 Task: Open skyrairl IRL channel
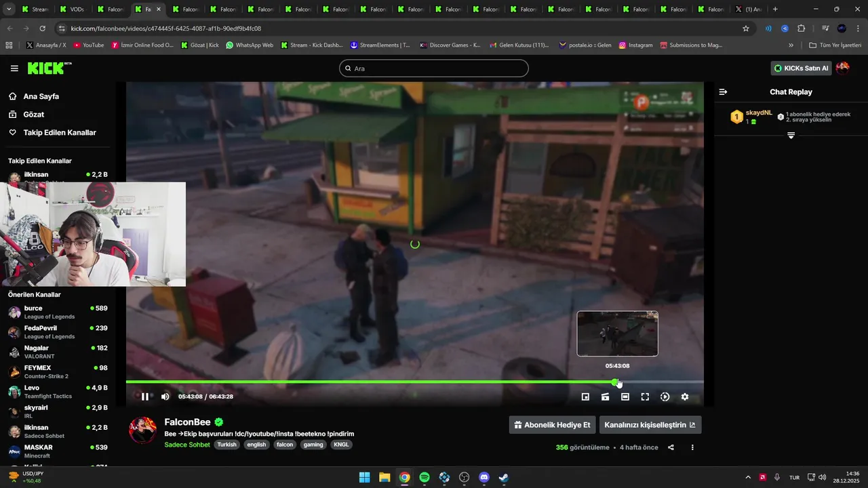(58, 411)
